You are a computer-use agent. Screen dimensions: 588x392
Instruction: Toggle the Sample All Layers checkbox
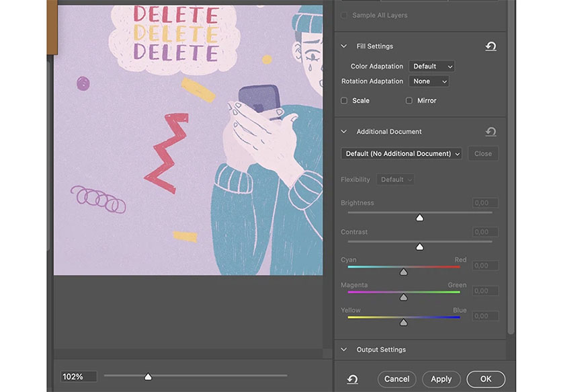pos(344,15)
